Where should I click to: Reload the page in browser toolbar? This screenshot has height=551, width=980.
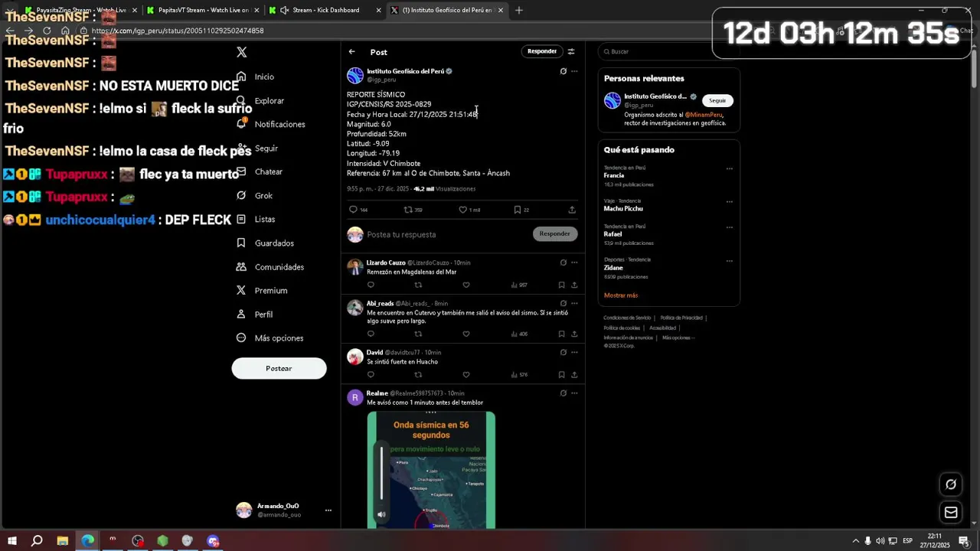click(47, 31)
